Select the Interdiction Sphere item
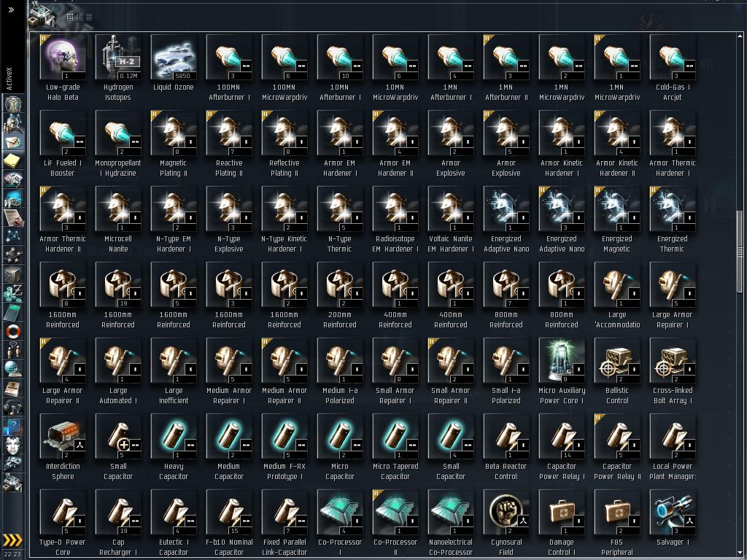The height and width of the screenshot is (560, 747). pyautogui.click(x=63, y=447)
